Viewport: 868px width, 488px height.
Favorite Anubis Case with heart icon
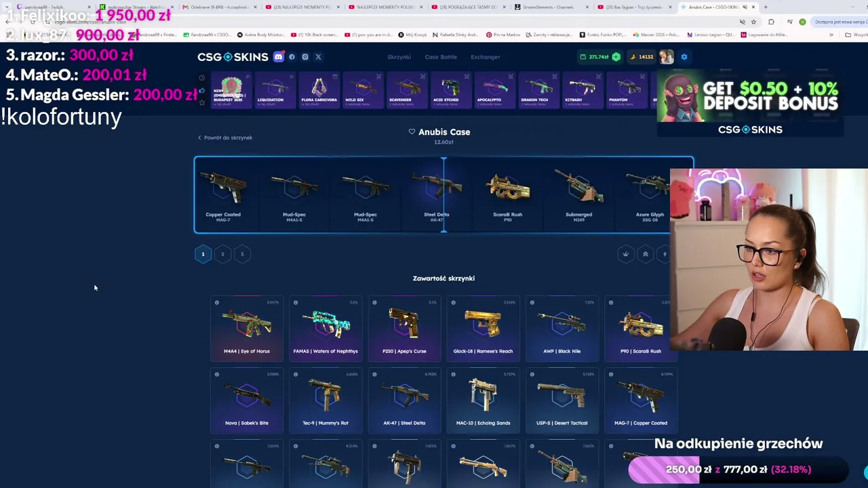[x=412, y=131]
